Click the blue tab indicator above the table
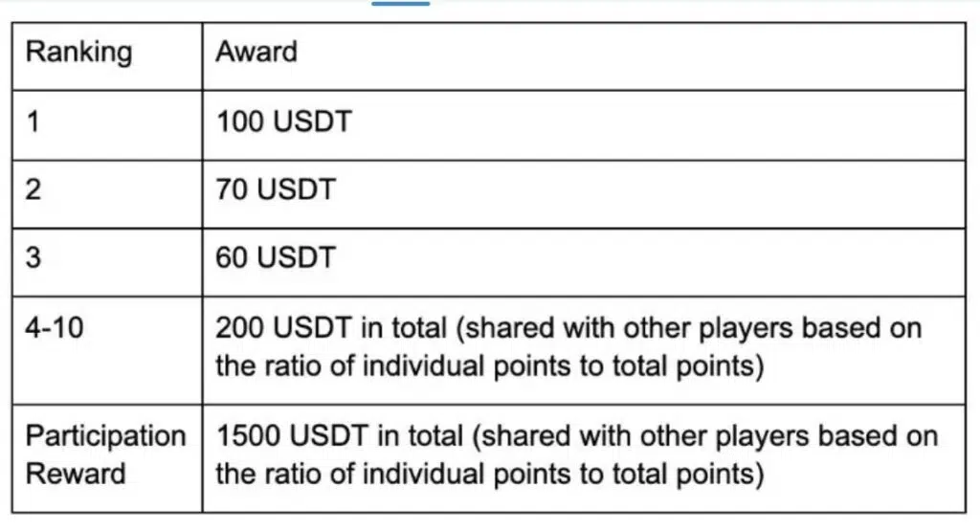 click(x=400, y=4)
